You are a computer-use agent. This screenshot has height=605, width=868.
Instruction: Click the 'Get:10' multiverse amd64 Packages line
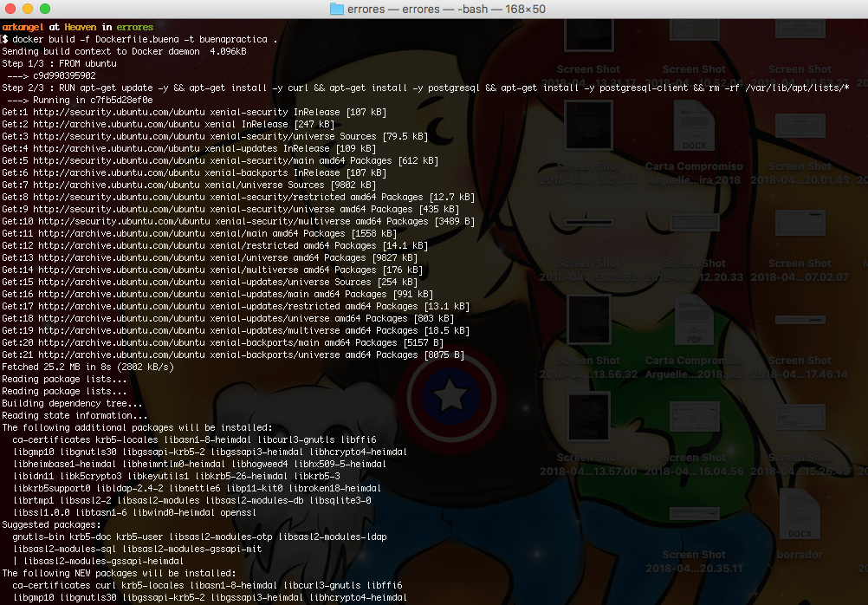click(238, 222)
